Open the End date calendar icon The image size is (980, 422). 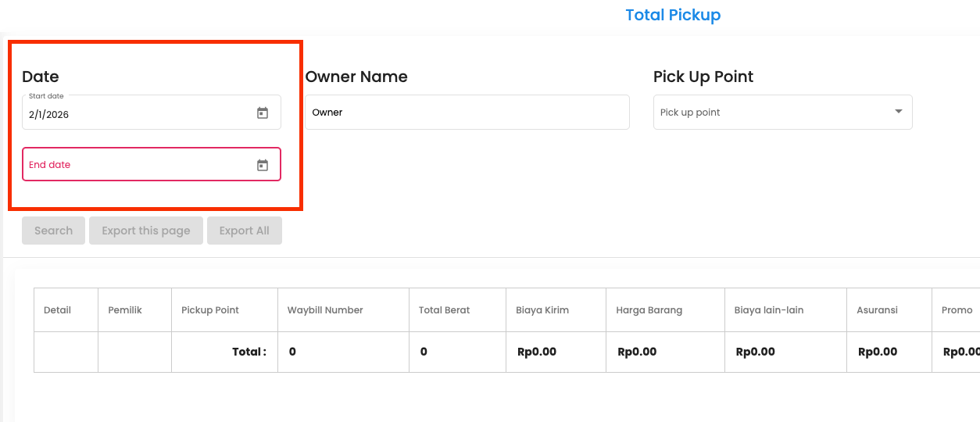(263, 165)
